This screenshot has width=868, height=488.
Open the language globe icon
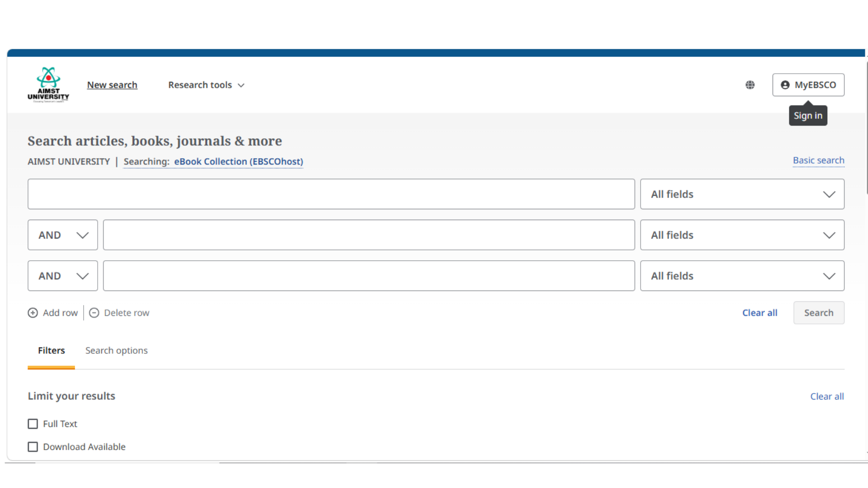coord(750,85)
